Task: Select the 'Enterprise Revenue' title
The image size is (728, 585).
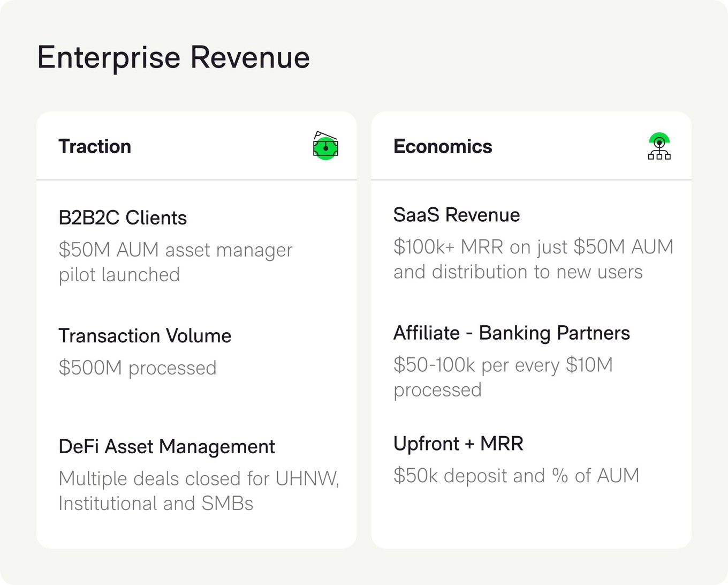Action: [173, 57]
